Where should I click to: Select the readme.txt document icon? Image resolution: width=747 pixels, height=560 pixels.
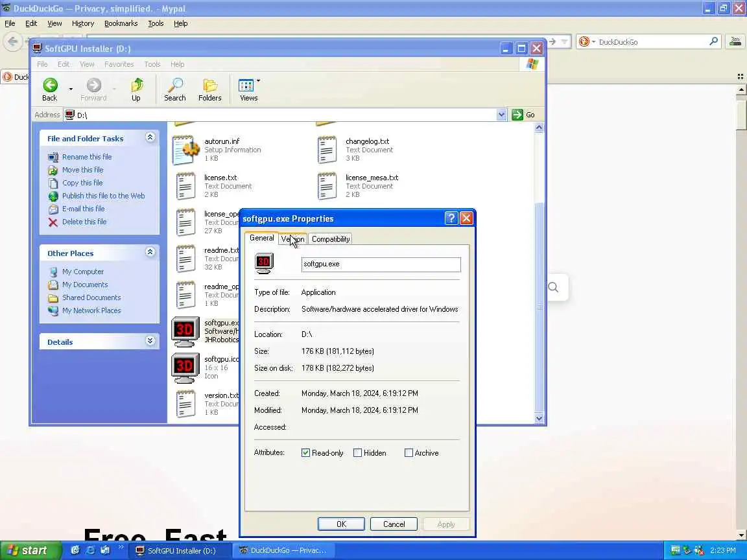tap(185, 259)
